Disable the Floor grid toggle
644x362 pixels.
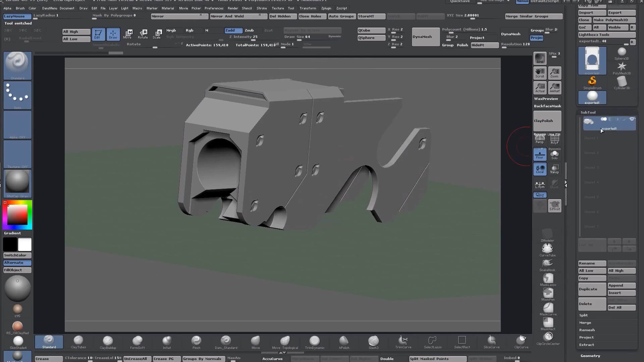540,154
